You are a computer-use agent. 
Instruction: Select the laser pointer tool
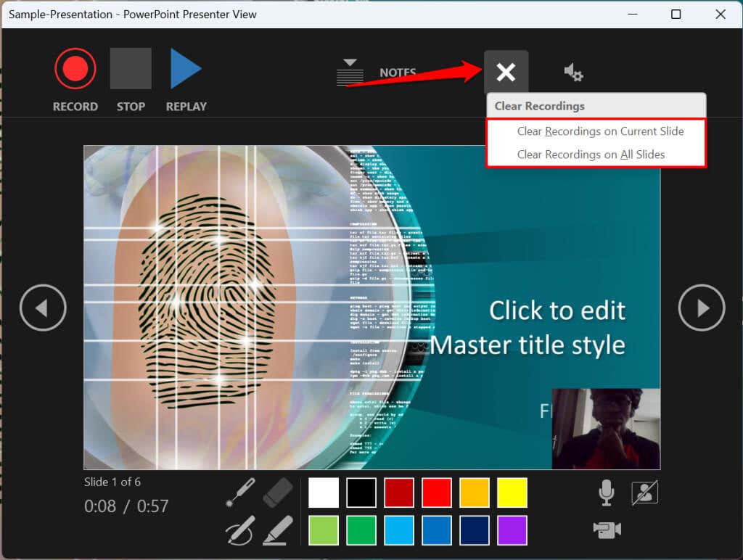(241, 493)
